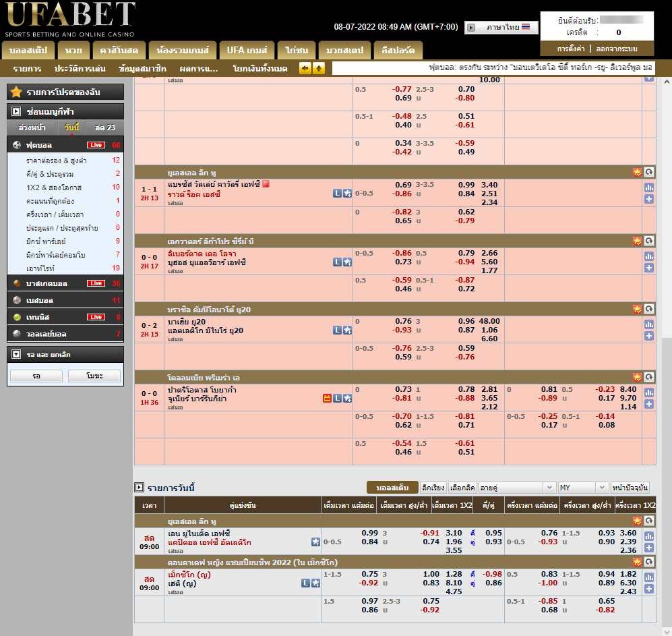Click the orange TV icon for the ปาตริโอตาส โบยาก้า match

click(327, 399)
